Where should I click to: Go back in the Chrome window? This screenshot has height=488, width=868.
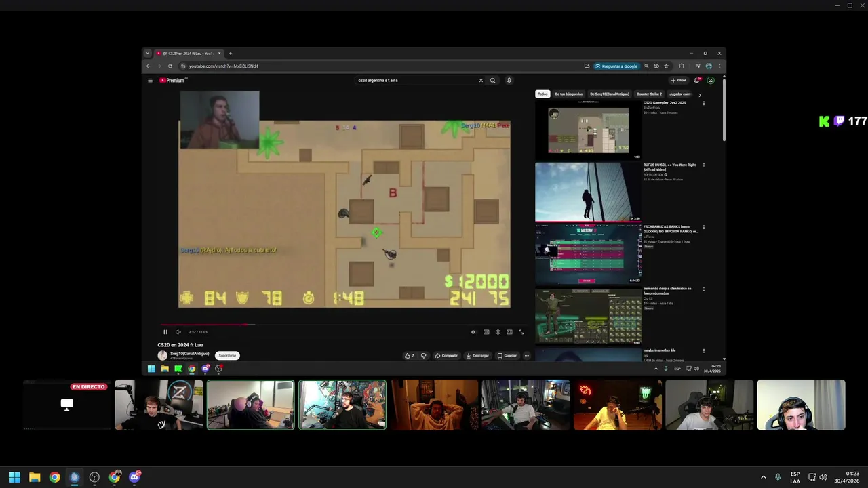tap(148, 66)
